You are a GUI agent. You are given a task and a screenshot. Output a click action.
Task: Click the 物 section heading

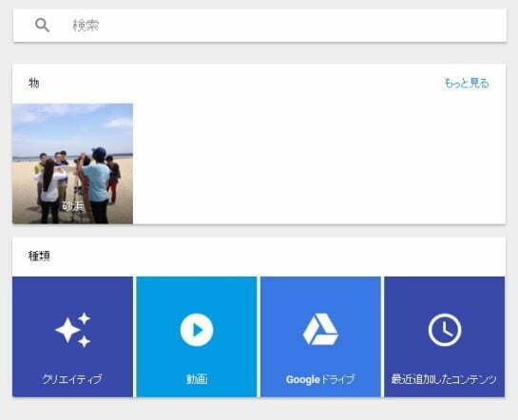point(33,83)
